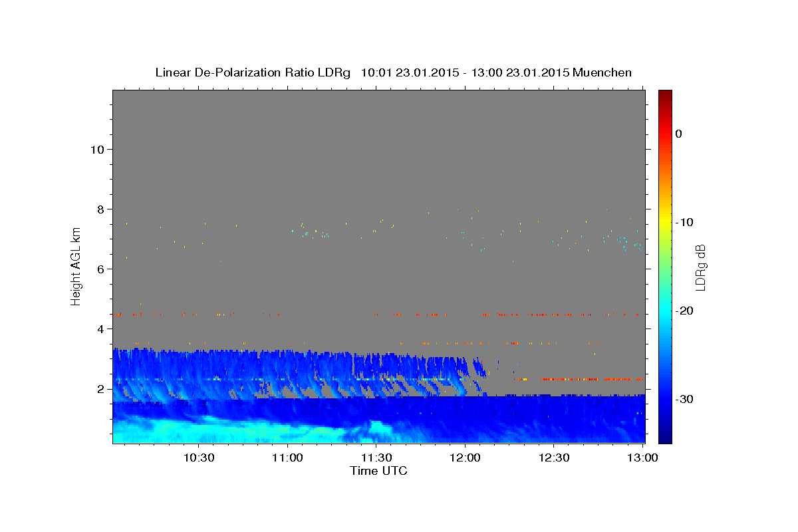
Task: Click the height tick label 8
Action: (x=100, y=209)
